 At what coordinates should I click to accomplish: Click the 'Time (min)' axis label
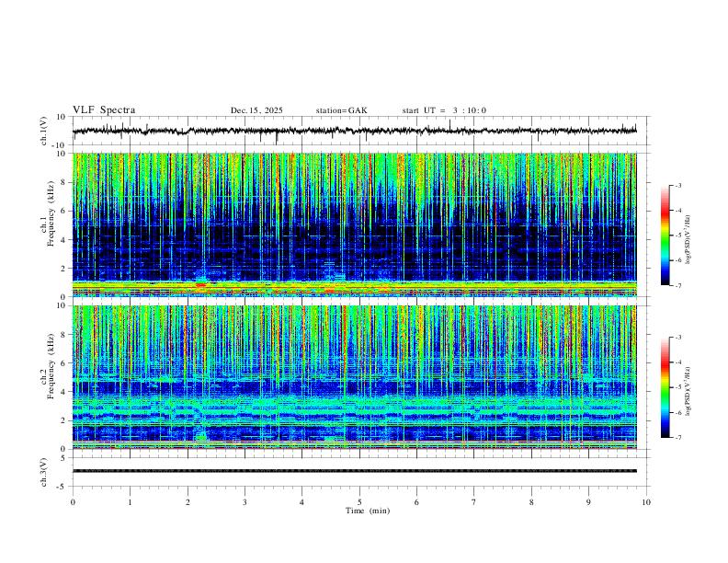(368, 511)
